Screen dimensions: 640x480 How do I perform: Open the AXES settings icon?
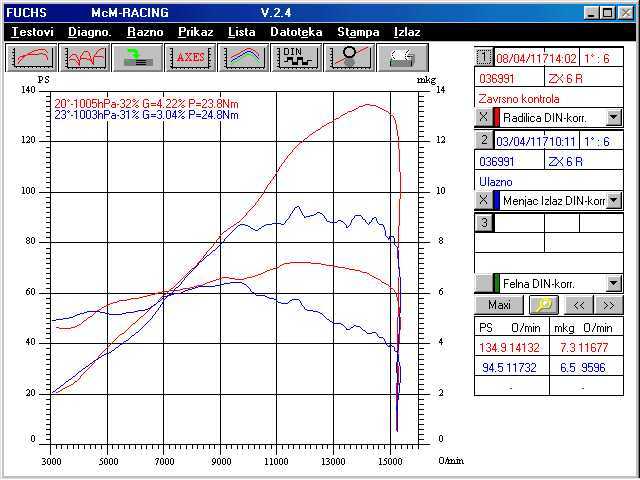coord(190,56)
